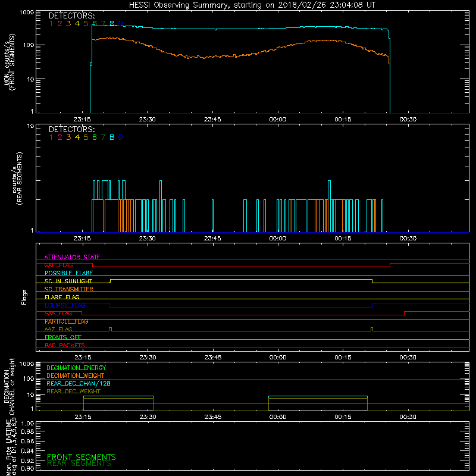Click detector number 2 in the front segments legend

pos(60,24)
